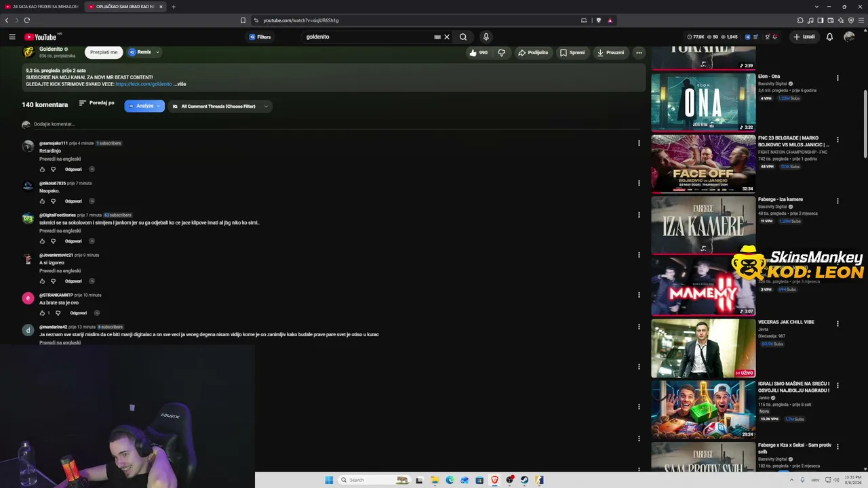Open All Comment Threads filter dropdown
Image resolution: width=868 pixels, height=488 pixels.
[x=220, y=106]
